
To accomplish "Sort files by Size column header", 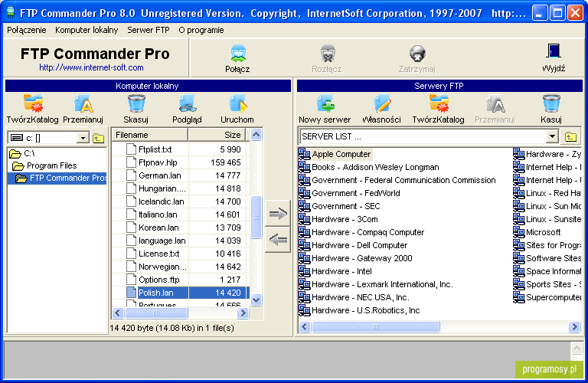I will (x=217, y=135).
